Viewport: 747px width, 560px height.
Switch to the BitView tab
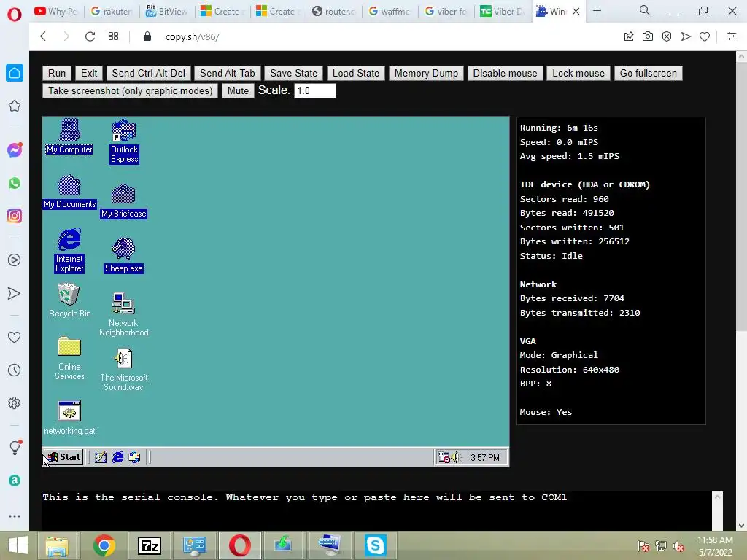pyautogui.click(x=167, y=12)
